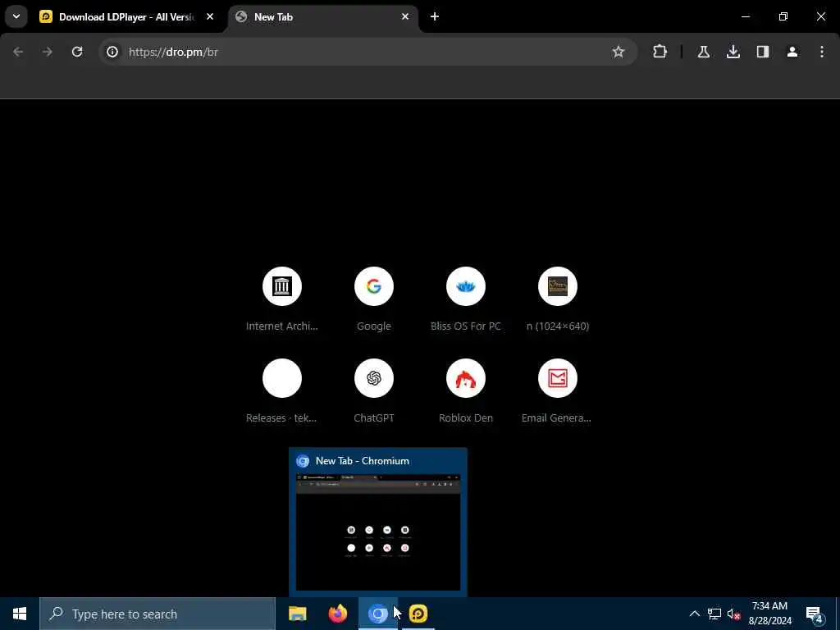Viewport: 840px width, 630px height.
Task: Select the New Tab tab
Action: pyautogui.click(x=322, y=17)
